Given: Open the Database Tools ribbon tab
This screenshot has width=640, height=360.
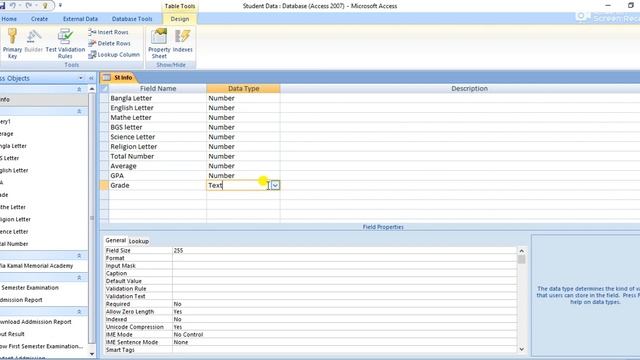Looking at the screenshot, I should [132, 19].
